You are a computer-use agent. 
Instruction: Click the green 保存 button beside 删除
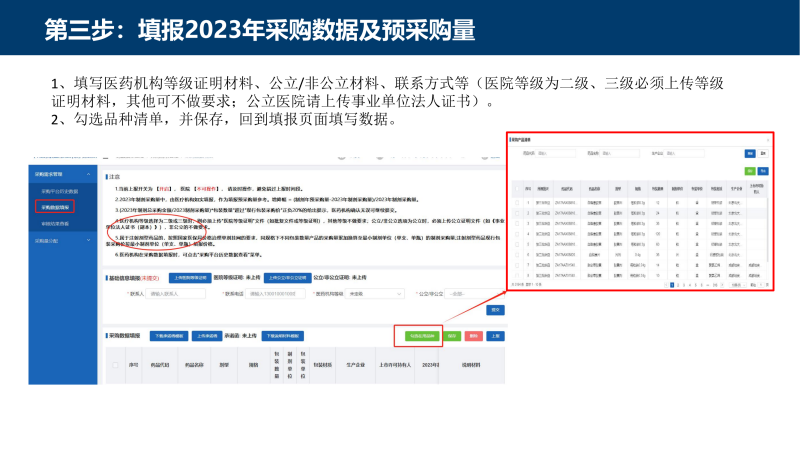click(453, 336)
